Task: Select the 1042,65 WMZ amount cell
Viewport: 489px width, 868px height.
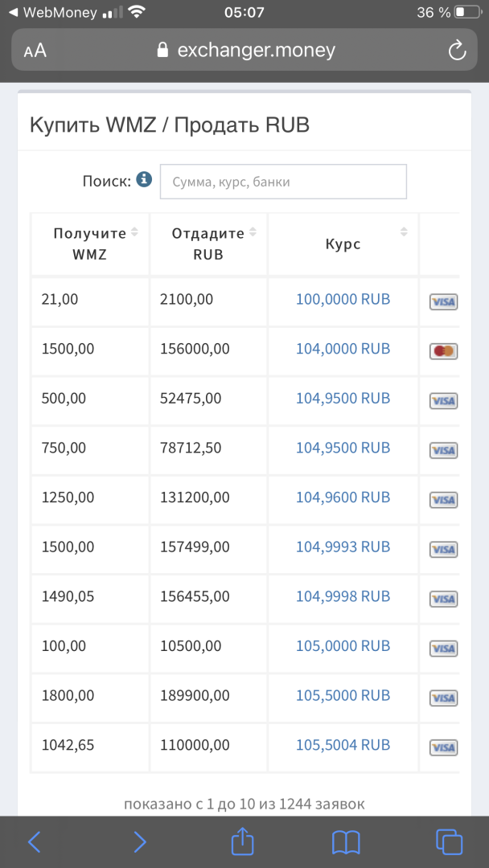Action: [90, 747]
